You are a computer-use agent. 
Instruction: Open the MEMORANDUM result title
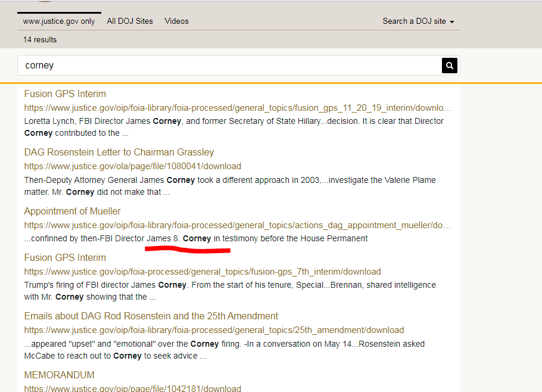pos(60,375)
